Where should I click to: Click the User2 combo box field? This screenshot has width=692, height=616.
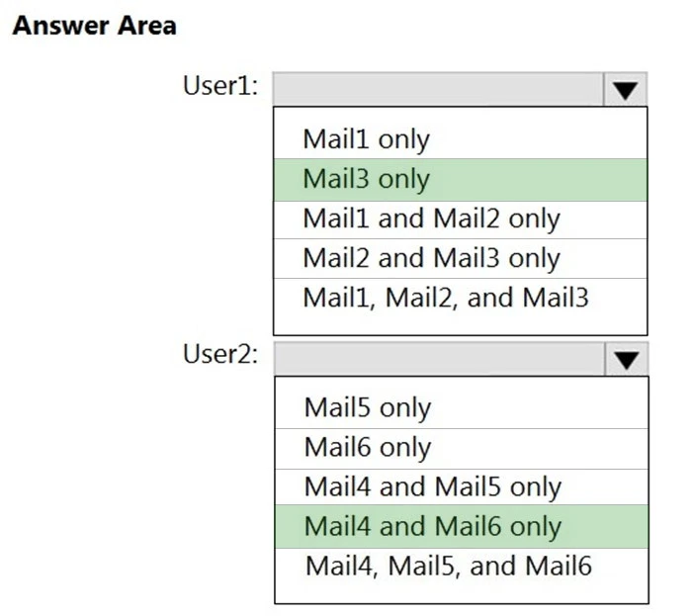[x=437, y=359]
